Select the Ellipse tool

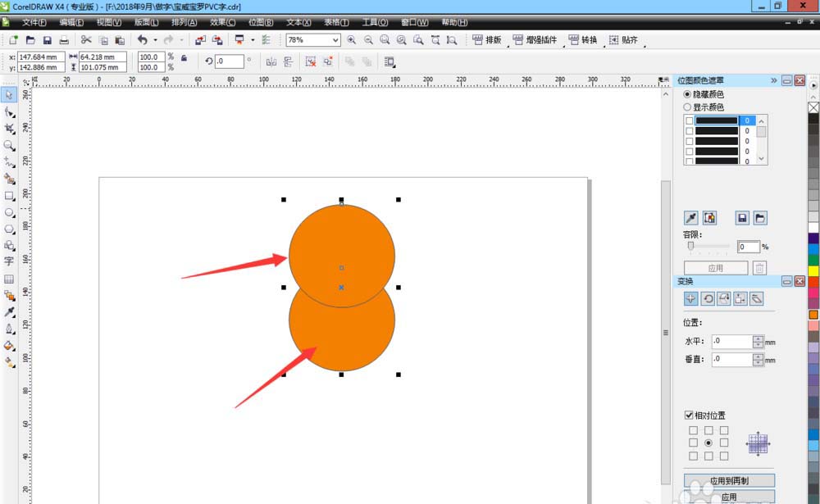(9, 213)
